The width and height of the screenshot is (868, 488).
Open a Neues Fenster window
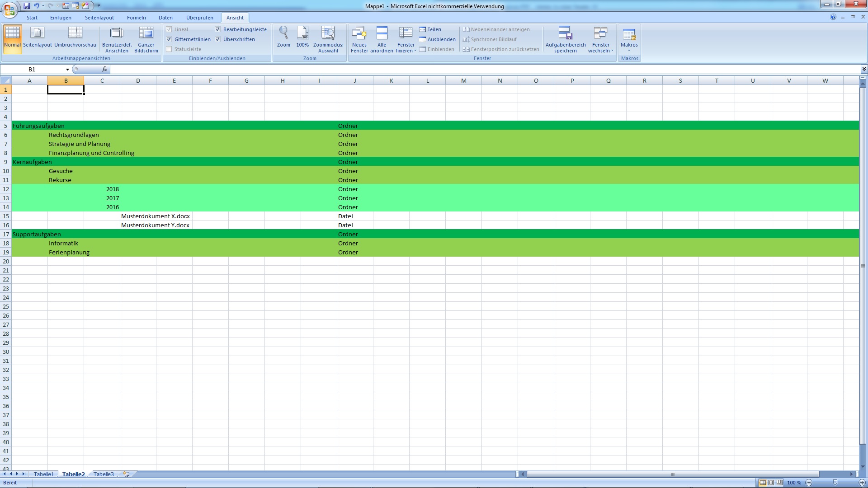pyautogui.click(x=359, y=33)
